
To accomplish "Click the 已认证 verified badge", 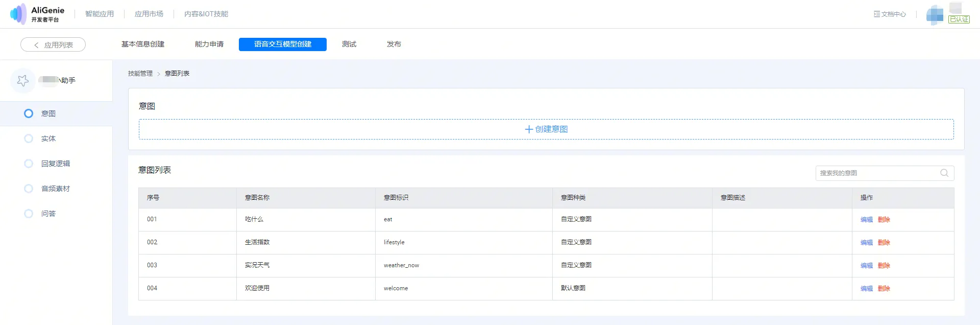I will [x=959, y=19].
